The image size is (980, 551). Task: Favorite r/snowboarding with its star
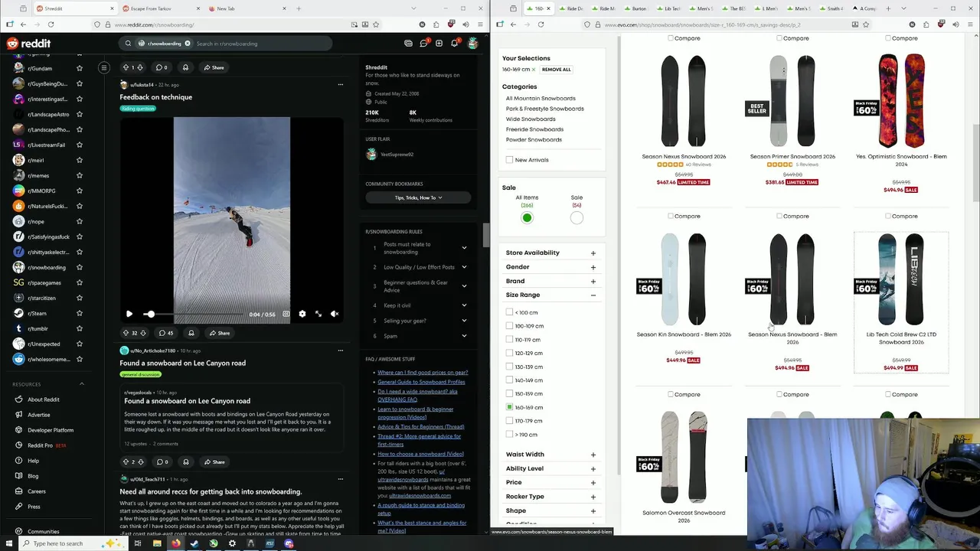tap(80, 267)
